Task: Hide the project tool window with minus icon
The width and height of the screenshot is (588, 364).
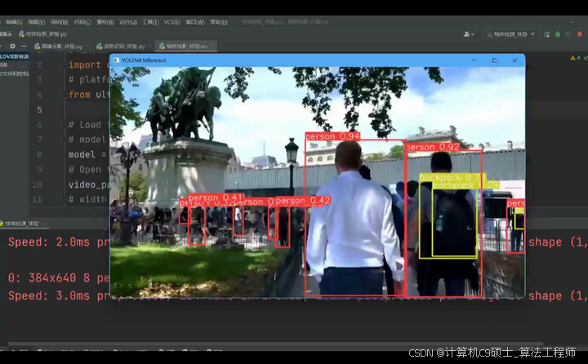Action: tap(24, 46)
